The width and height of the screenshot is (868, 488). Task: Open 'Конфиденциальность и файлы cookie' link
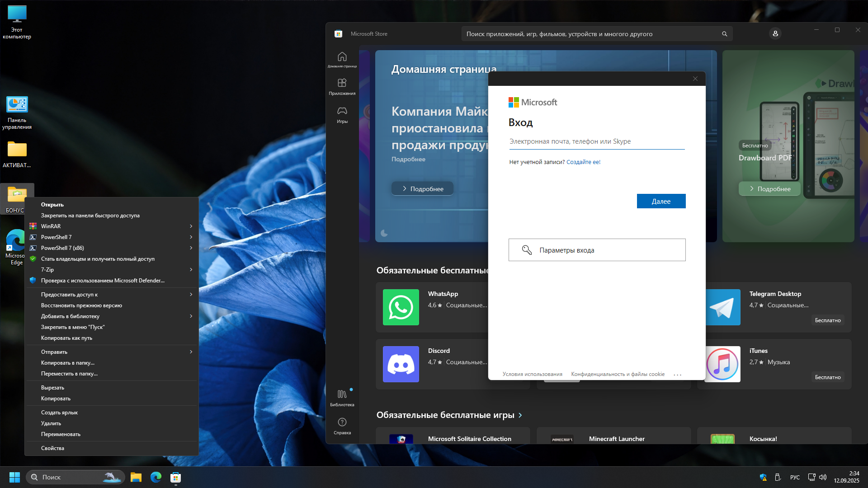(x=618, y=374)
